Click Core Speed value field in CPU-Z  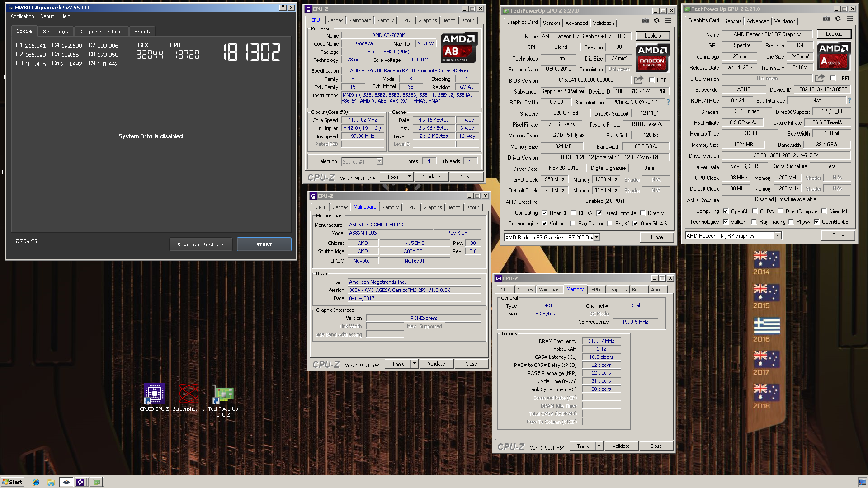(363, 120)
